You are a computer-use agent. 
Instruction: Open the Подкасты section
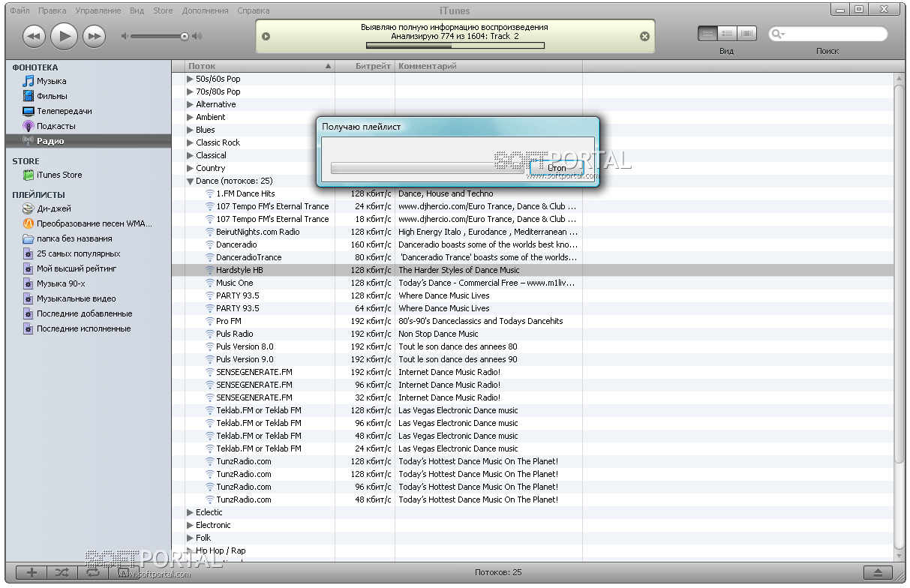tap(56, 126)
